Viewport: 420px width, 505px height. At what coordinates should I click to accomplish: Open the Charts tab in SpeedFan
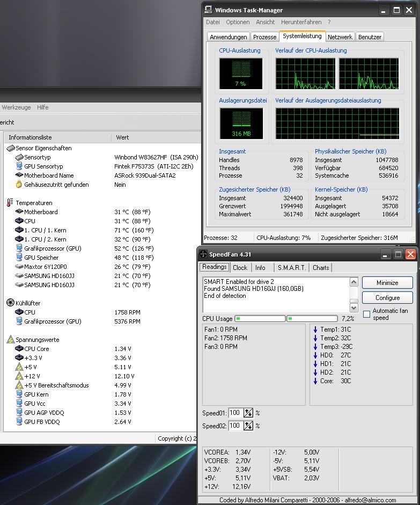[x=321, y=268]
